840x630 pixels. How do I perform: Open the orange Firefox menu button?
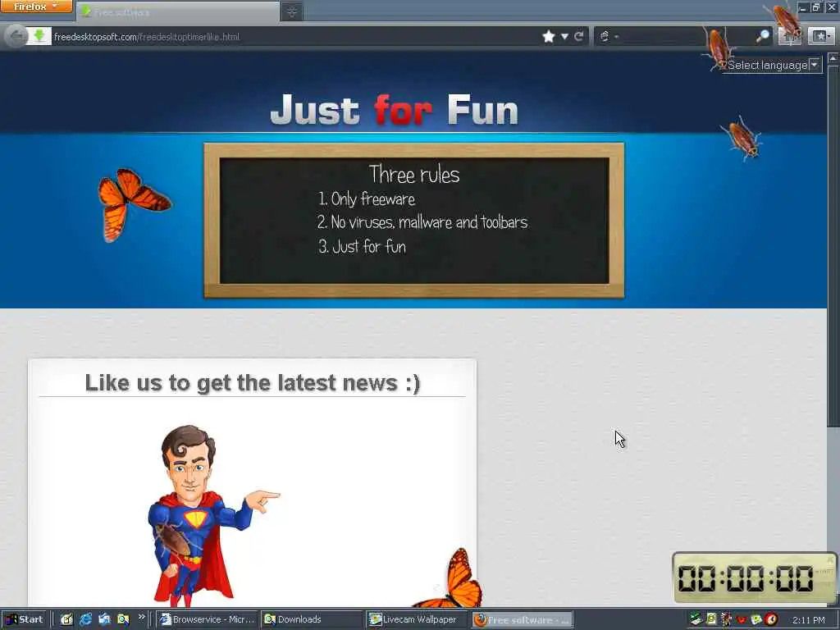click(36, 7)
